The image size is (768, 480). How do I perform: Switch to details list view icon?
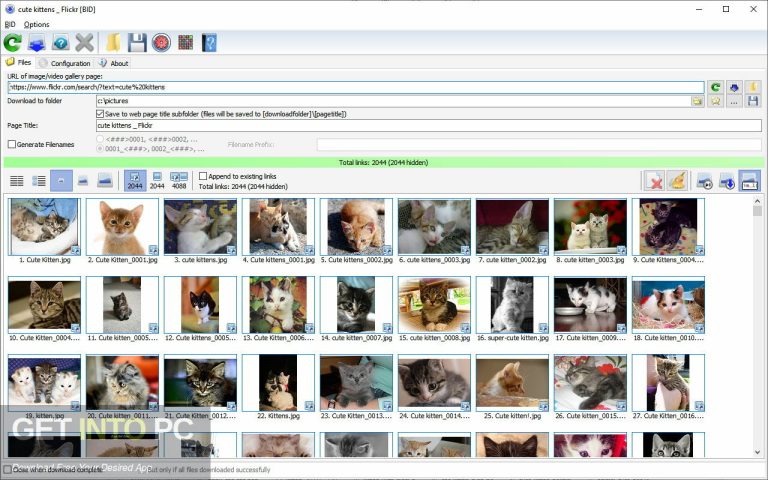39,181
